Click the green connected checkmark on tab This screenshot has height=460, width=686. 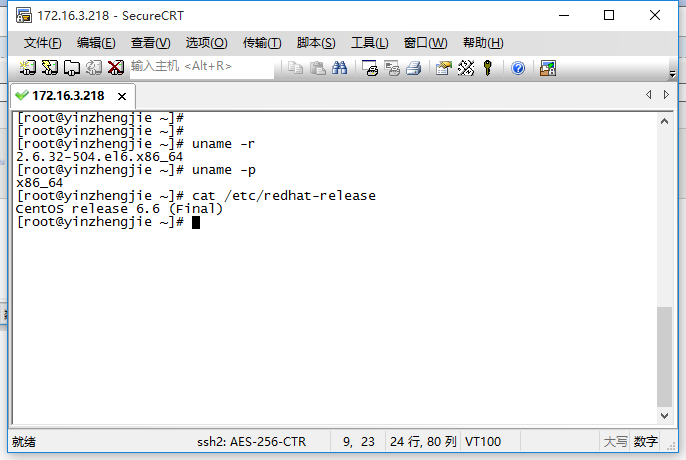(21, 95)
